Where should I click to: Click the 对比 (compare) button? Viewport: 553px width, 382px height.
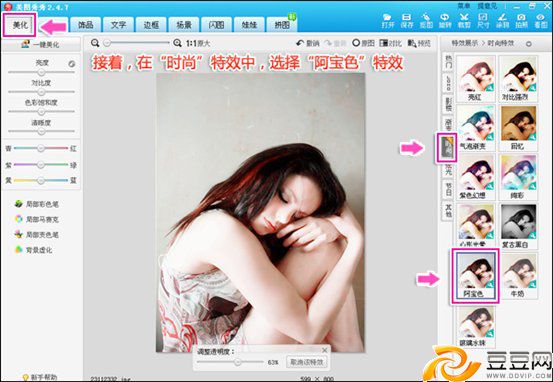[x=390, y=43]
